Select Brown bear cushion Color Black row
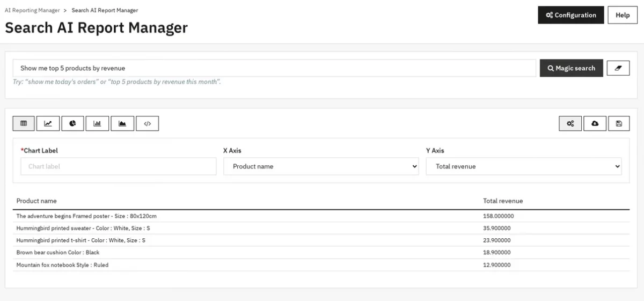644x301 pixels. [321, 253]
